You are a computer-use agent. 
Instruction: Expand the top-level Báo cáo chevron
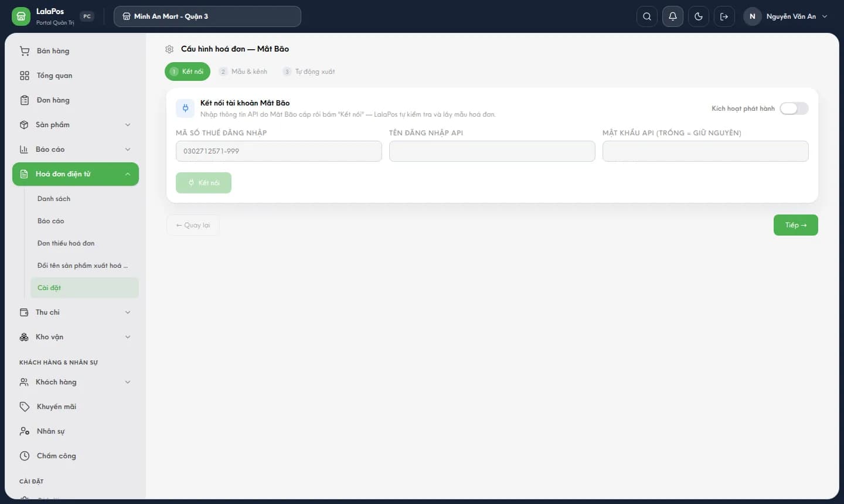tap(128, 149)
